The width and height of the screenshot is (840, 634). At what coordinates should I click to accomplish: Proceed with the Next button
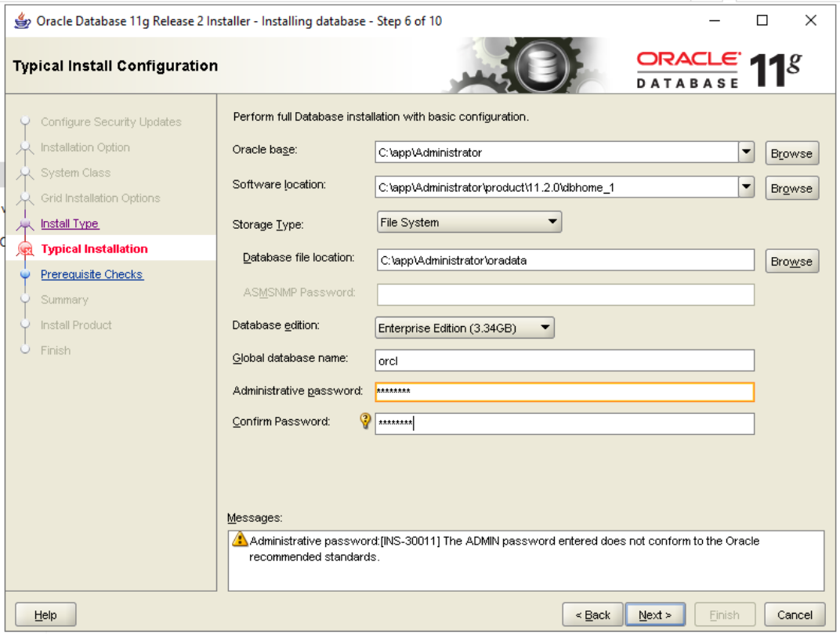pos(655,614)
